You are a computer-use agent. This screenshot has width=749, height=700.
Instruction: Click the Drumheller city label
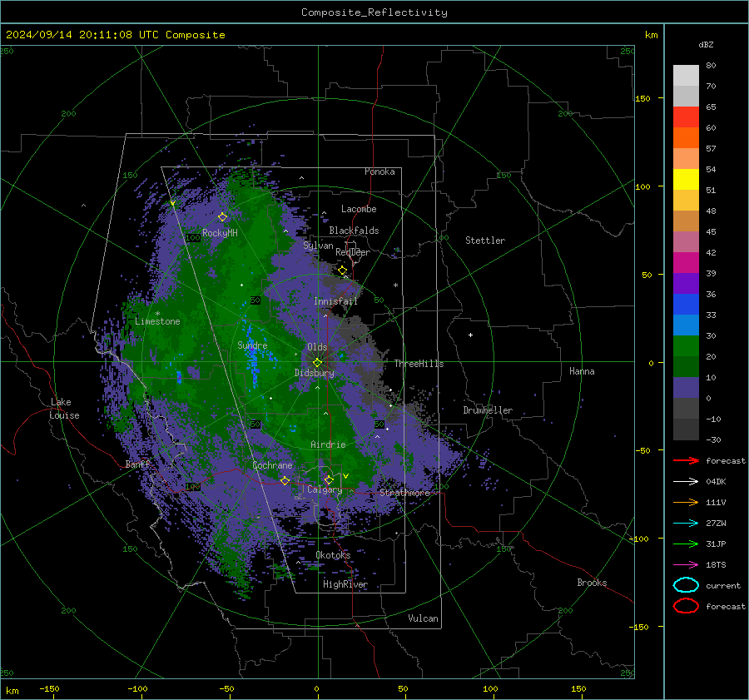[x=488, y=410]
